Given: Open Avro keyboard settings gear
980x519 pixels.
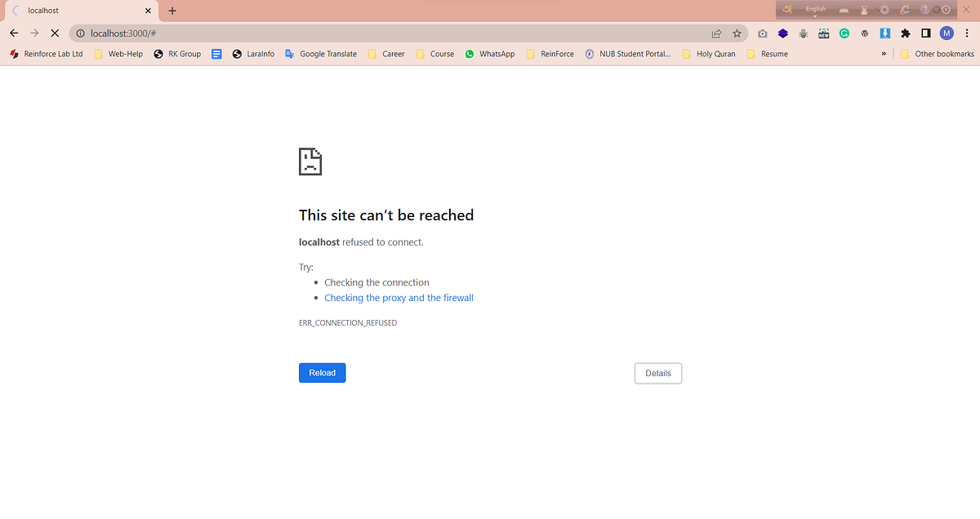Looking at the screenshot, I should (x=884, y=10).
